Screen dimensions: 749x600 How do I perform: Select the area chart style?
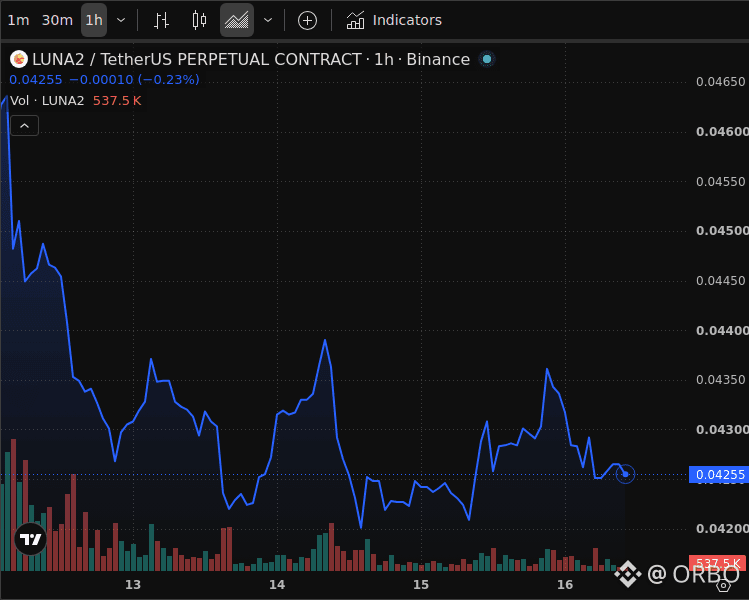236,21
